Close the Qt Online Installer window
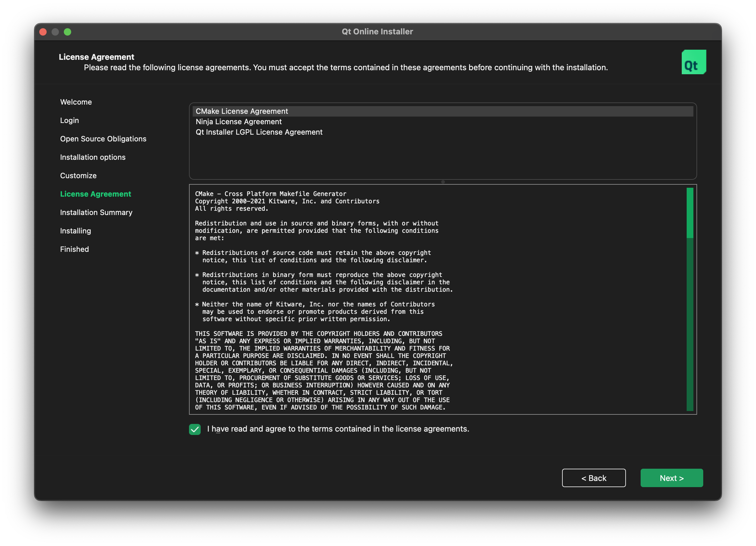The image size is (756, 546). point(43,32)
